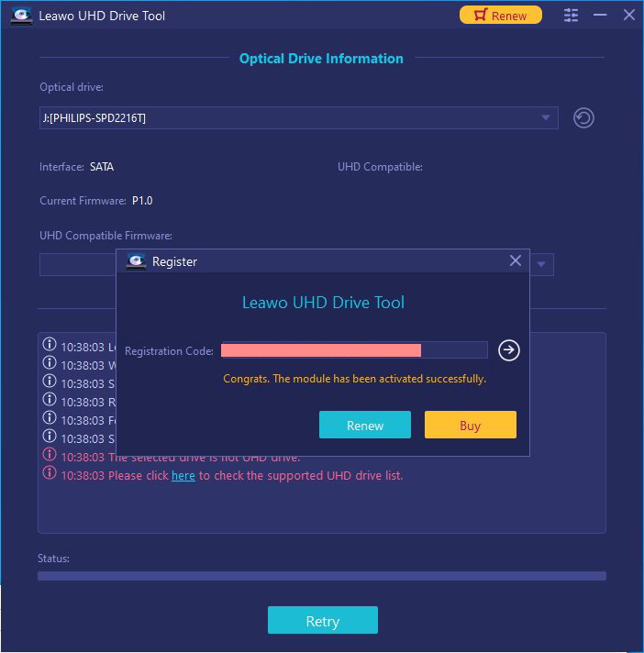Click the info icon on the first log entry

click(x=50, y=346)
